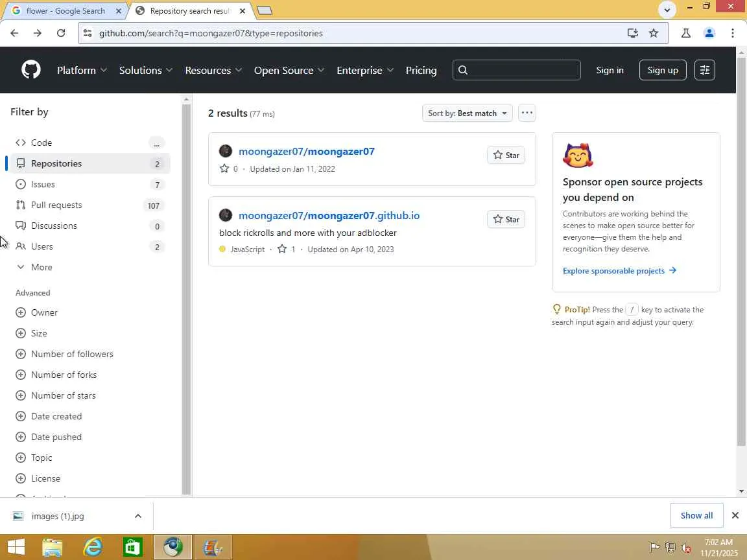Add Topic filter plus icon
This screenshot has width=747, height=560.
pos(21,458)
